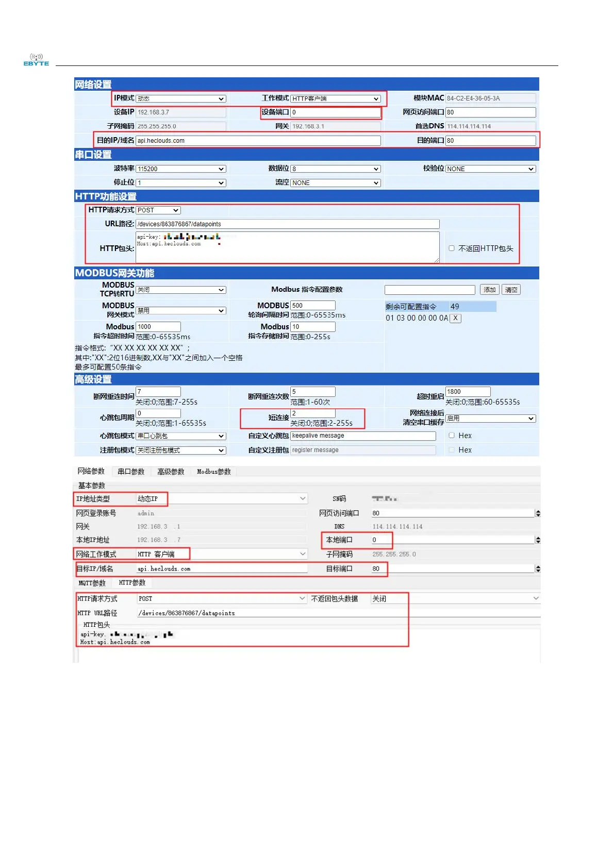The height and width of the screenshot is (868, 614).
Task: Click the tool's 网页访问端口 stepper
Action: (x=538, y=513)
